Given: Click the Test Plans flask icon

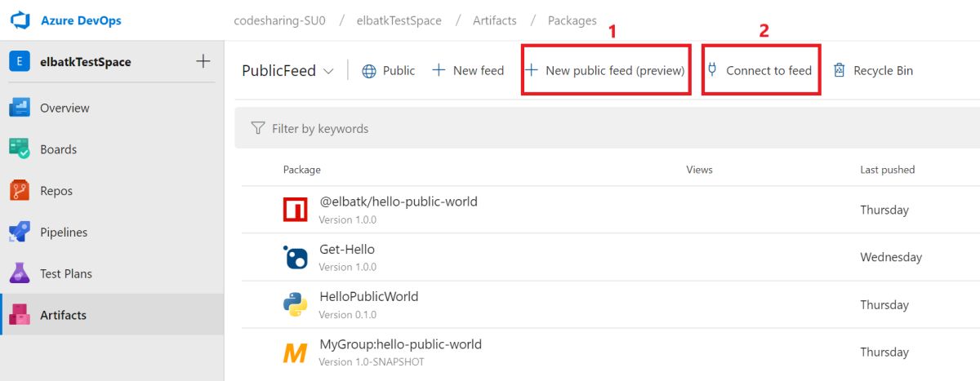Looking at the screenshot, I should 19,274.
